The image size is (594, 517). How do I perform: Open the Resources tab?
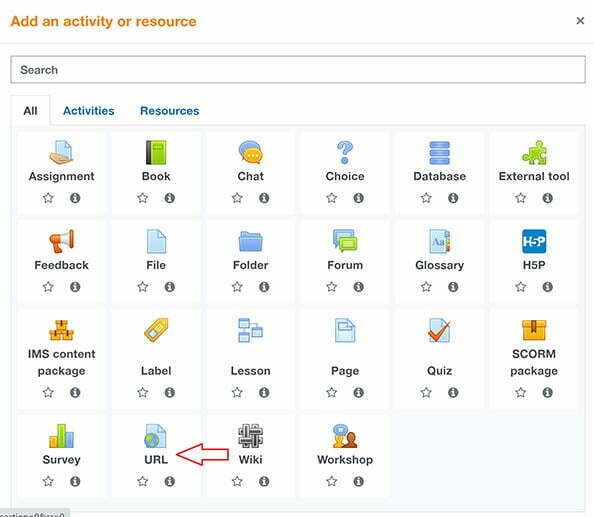click(170, 111)
